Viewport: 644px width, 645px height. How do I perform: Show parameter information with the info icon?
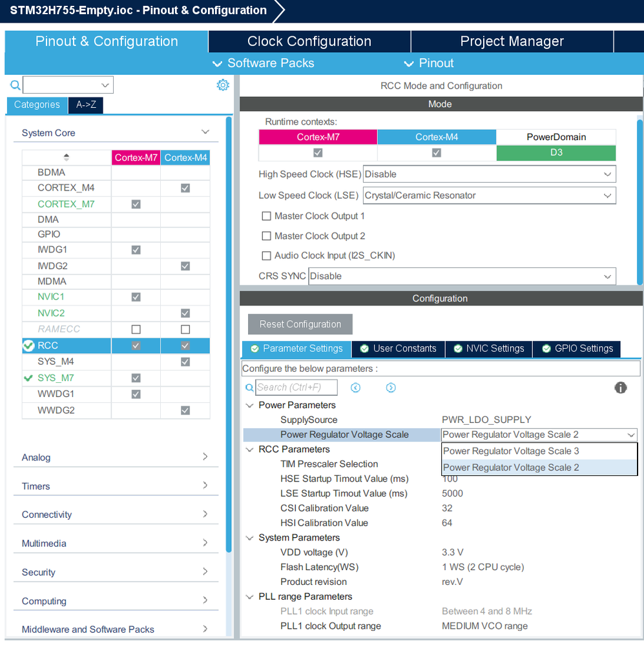[x=621, y=387]
